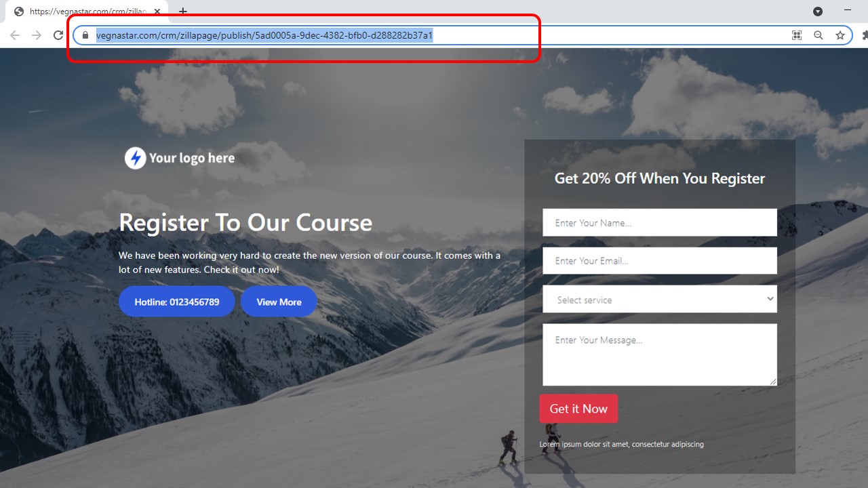Open the zoom magnifier icon in address bar

click(818, 35)
